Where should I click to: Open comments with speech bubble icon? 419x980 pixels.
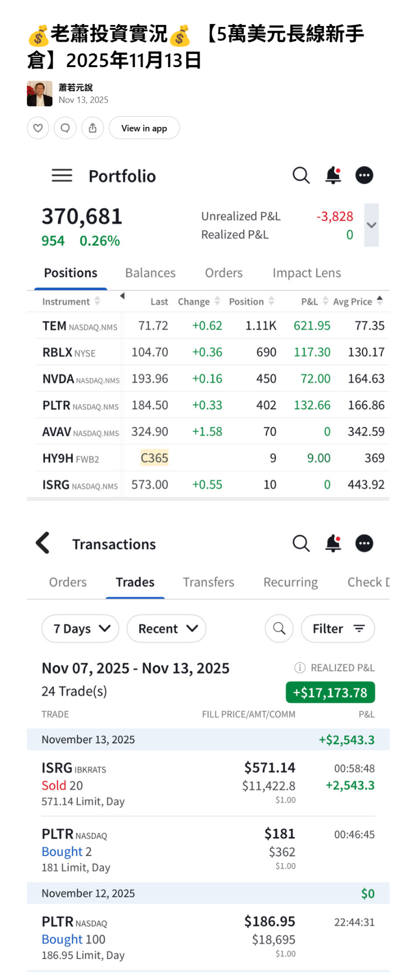pyautogui.click(x=65, y=128)
